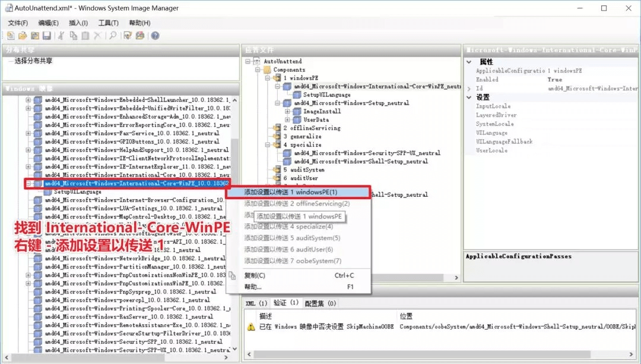This screenshot has width=641, height=364.
Task: Click the New Answer File toolbar icon
Action: [11, 36]
